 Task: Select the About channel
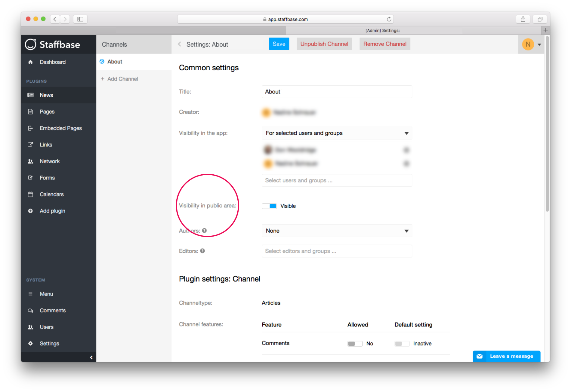pos(134,62)
